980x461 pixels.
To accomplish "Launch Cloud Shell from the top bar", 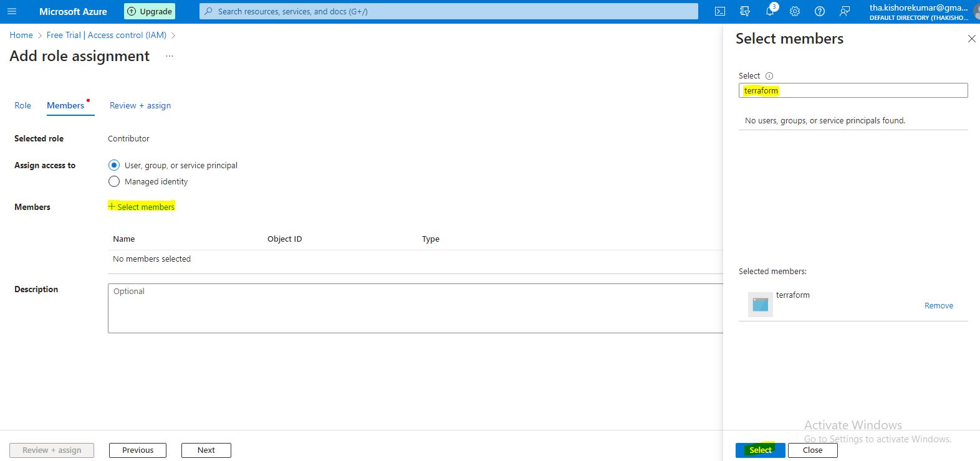I will coord(719,11).
